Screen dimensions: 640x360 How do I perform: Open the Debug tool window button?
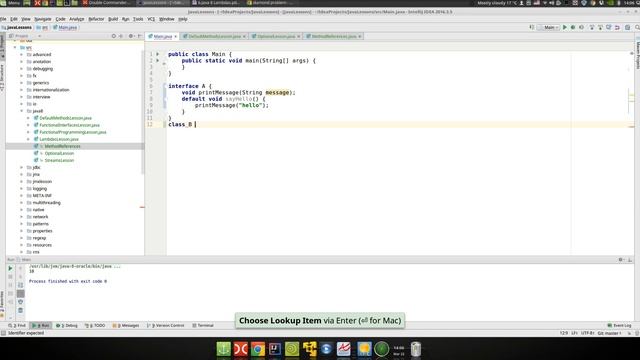coord(67,325)
